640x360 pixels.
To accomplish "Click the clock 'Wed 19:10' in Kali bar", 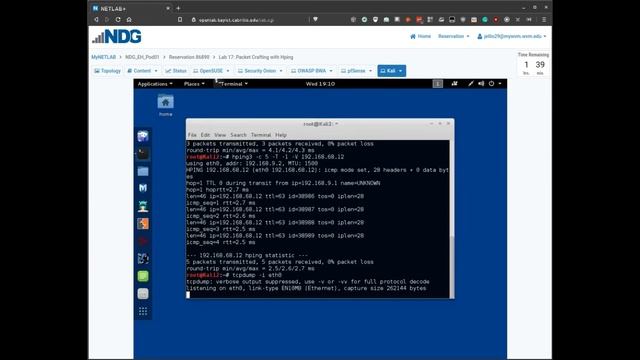I will (x=320, y=84).
